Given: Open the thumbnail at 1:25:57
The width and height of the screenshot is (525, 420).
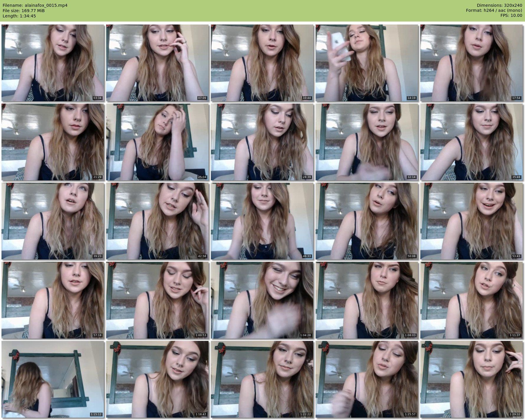Looking at the screenshot, I should coord(367,379).
